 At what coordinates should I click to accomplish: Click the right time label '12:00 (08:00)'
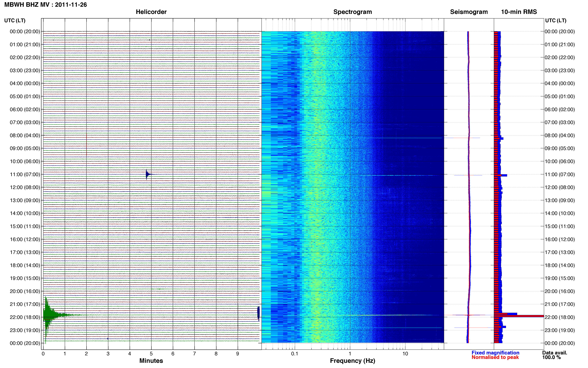click(x=560, y=187)
